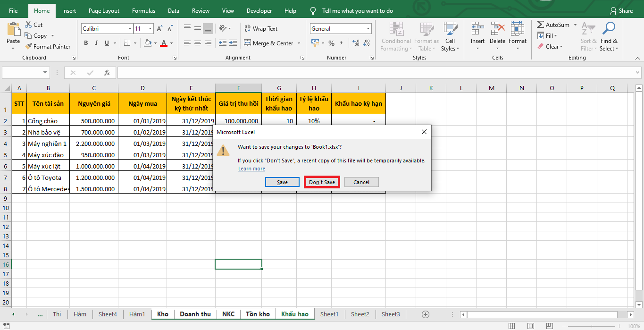
Task: Click the AutoSum sigma icon
Action: point(541,25)
